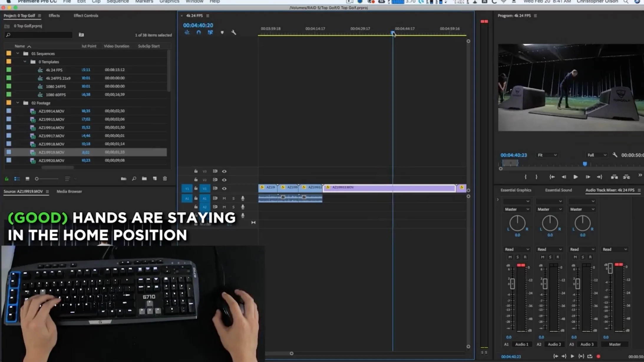Add a marker using the marker icon

222,32
